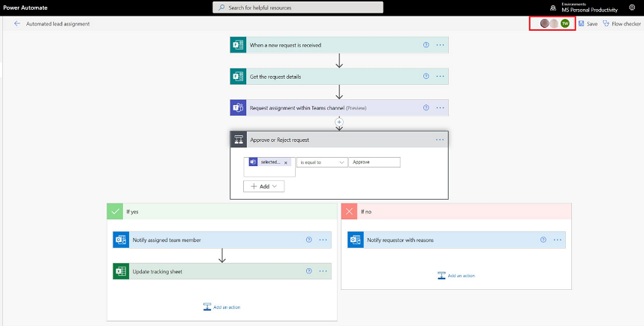644x326 pixels.
Task: Expand the Add dropdown in condition
Action: [x=263, y=186]
